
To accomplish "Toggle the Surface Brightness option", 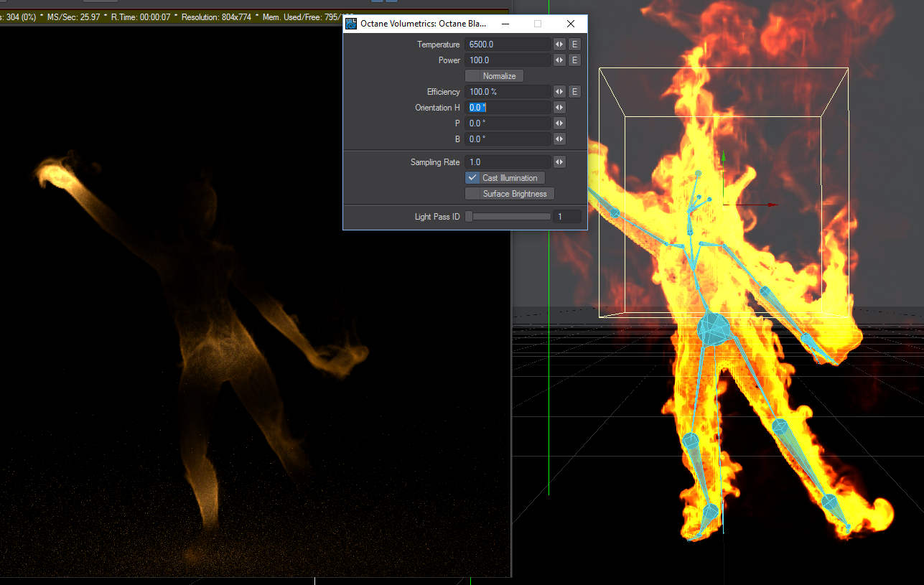I will (473, 194).
